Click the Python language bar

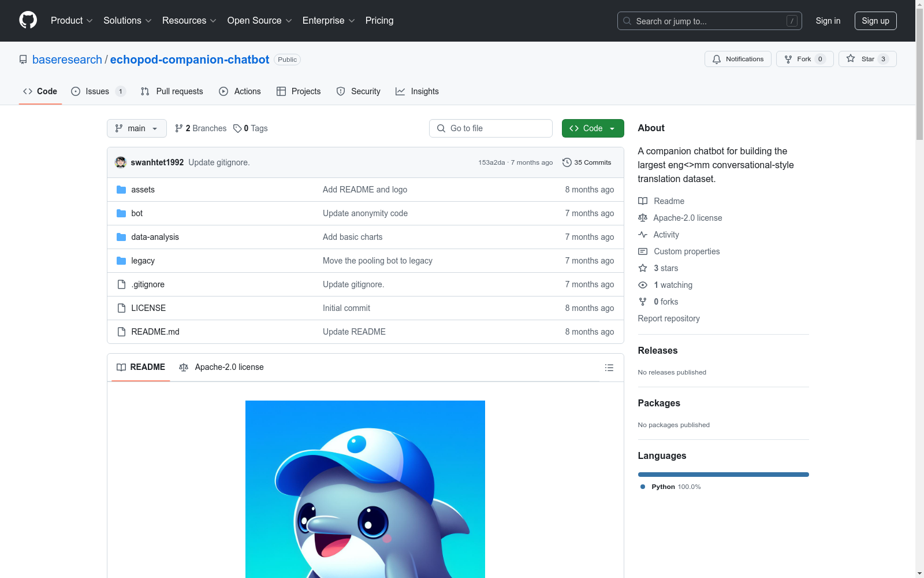point(724,475)
